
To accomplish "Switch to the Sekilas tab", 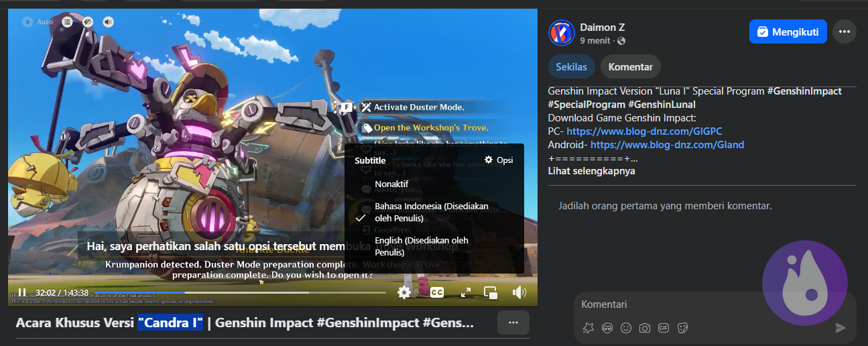I will [572, 66].
